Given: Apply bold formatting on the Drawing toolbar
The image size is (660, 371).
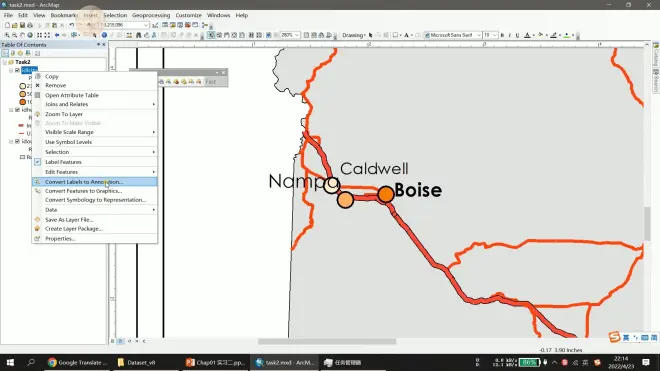Looking at the screenshot, I should click(x=502, y=35).
